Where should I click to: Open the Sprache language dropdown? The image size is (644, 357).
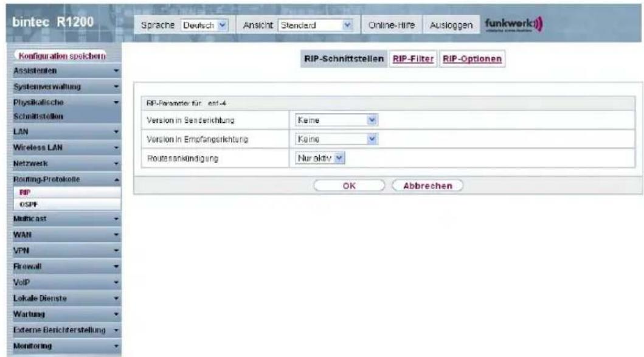point(204,26)
